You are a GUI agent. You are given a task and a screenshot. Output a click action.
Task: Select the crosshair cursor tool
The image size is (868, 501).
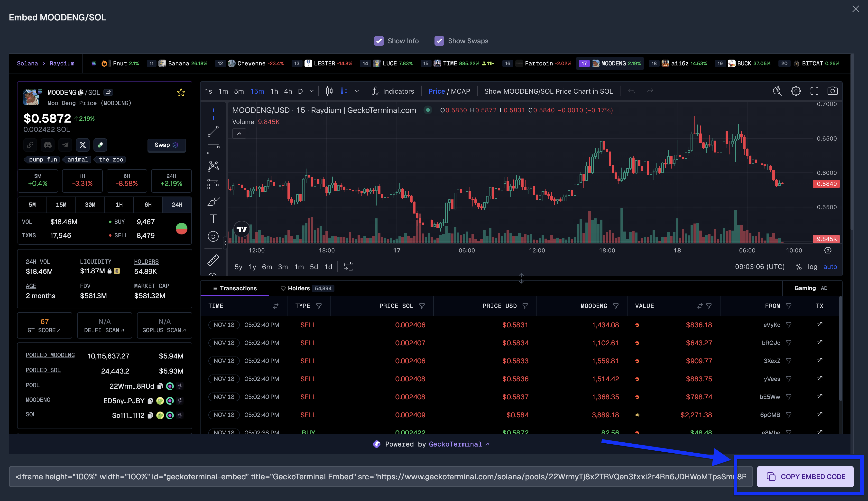coord(213,114)
